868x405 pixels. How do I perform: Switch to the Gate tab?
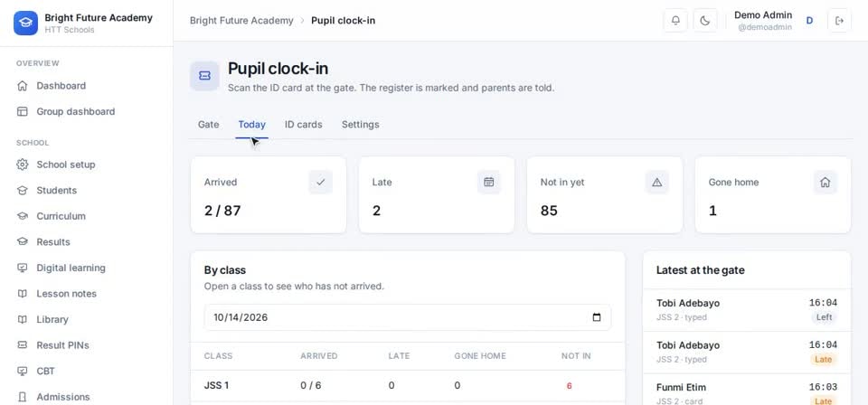(x=208, y=125)
